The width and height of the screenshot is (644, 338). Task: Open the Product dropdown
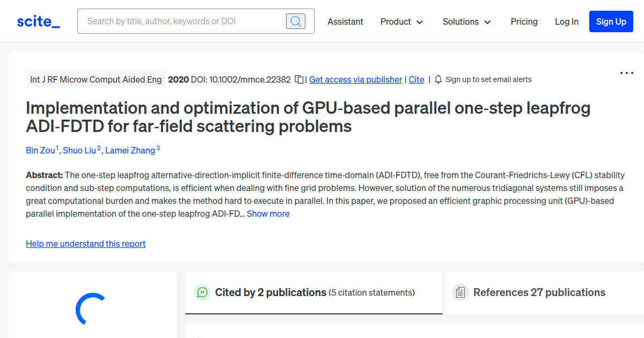point(401,21)
